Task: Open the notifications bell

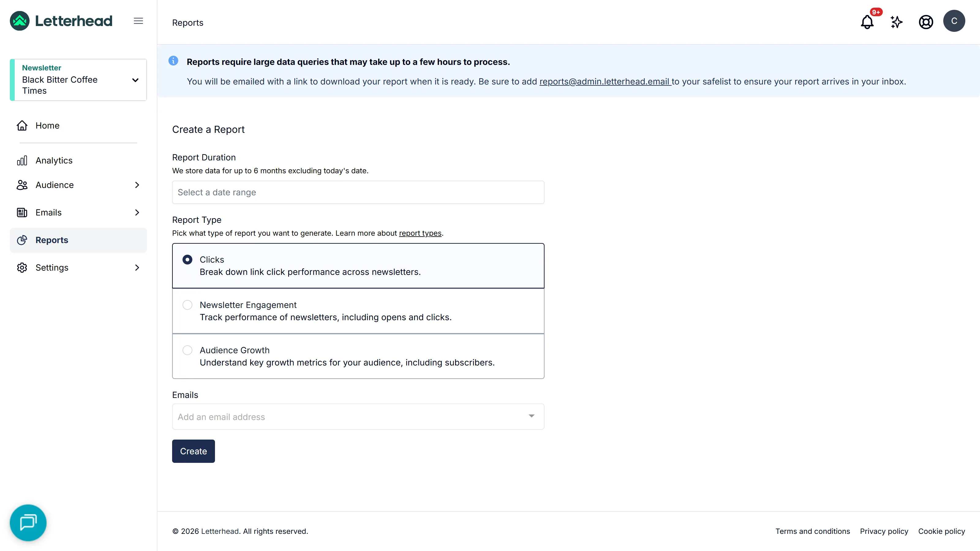Action: pyautogui.click(x=867, y=22)
